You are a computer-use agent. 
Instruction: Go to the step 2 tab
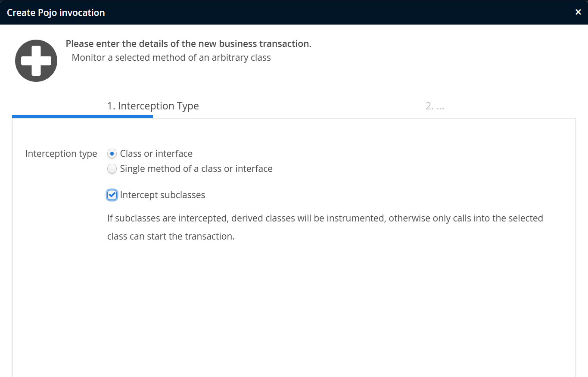click(x=434, y=106)
